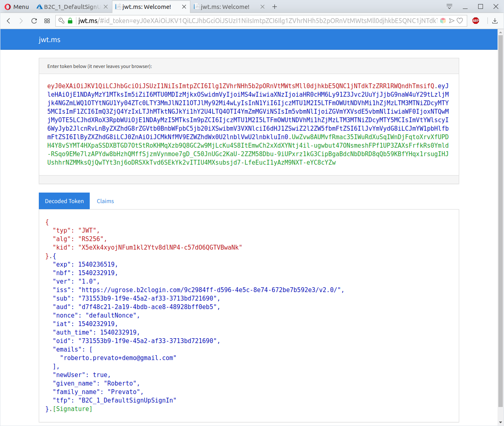Image resolution: width=504 pixels, height=426 pixels.
Task: Click the "kid" header value X5eXk4xyoj...
Action: click(160, 247)
